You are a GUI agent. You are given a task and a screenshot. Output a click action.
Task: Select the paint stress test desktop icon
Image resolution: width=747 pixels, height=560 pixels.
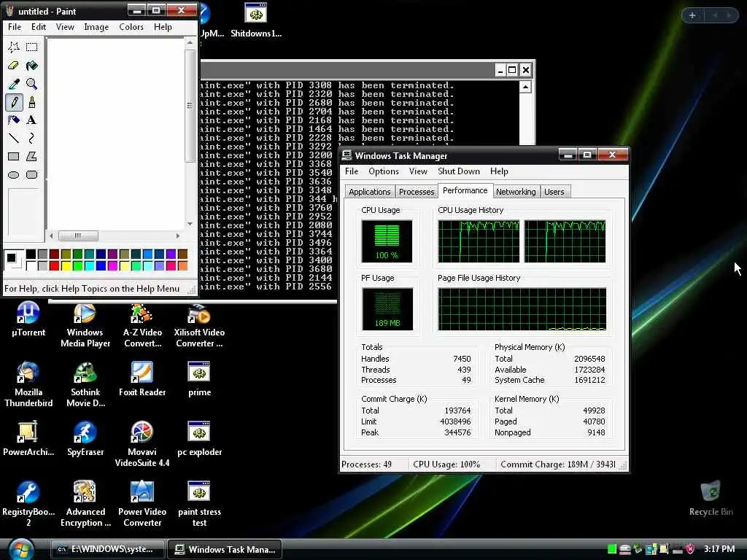click(199, 504)
